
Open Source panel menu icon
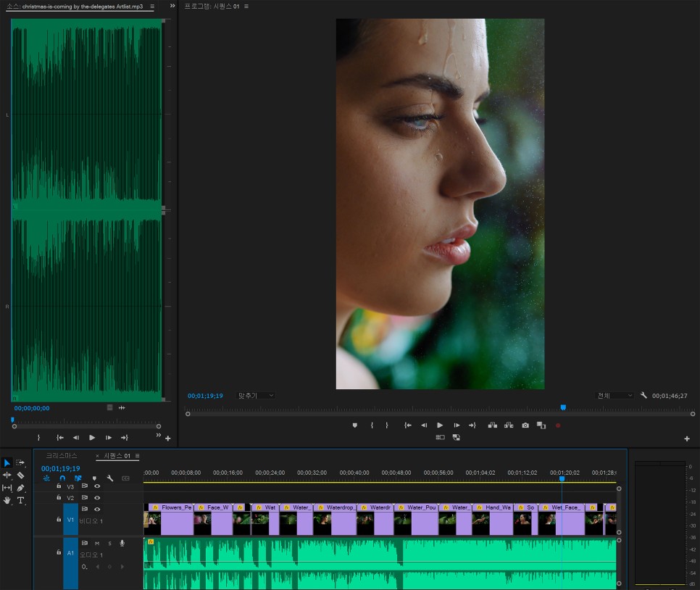pos(152,7)
